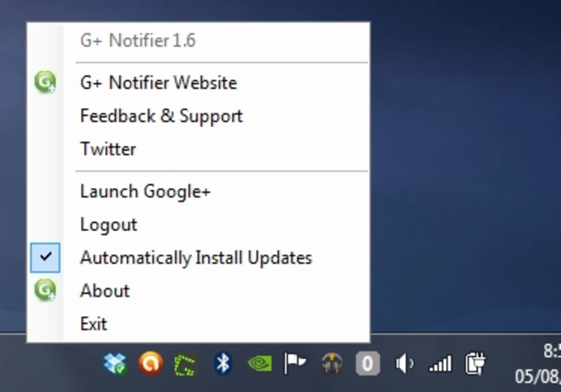Open the Bluetooth tray icon
561x392 pixels.
[x=223, y=364]
